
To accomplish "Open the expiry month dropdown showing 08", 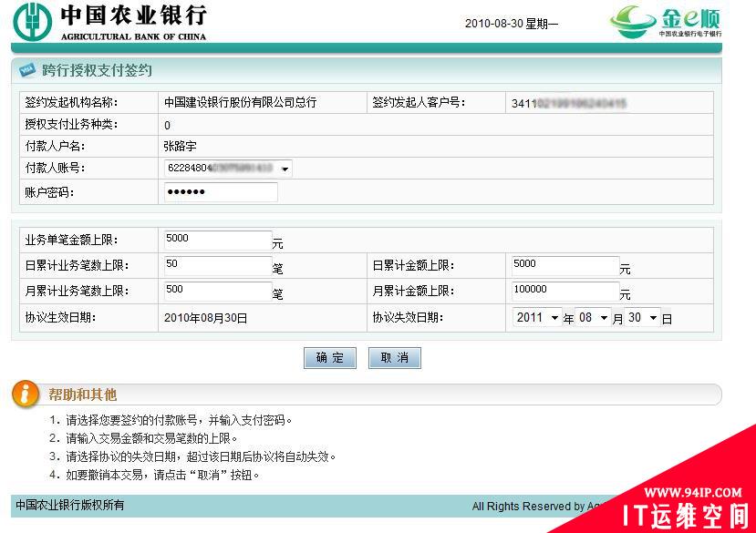I will [593, 318].
